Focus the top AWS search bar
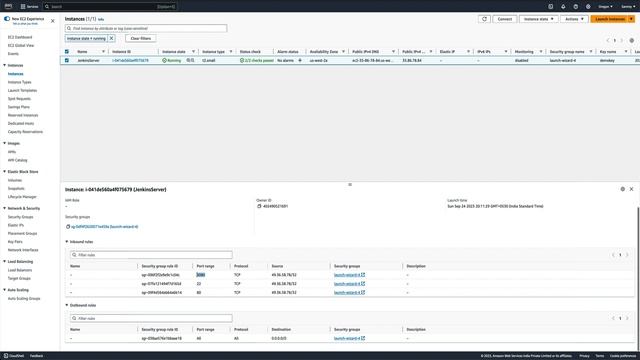The height and width of the screenshot is (360, 640). [x=109, y=7]
